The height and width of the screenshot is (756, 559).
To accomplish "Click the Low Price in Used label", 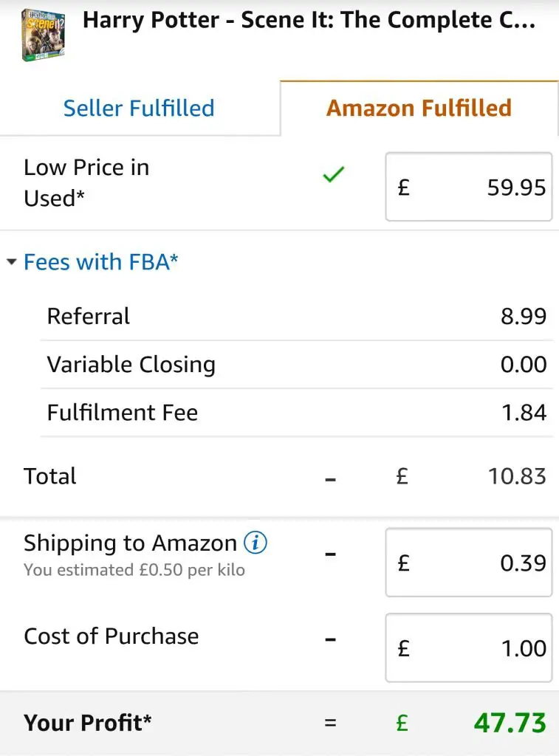I will 87,183.
